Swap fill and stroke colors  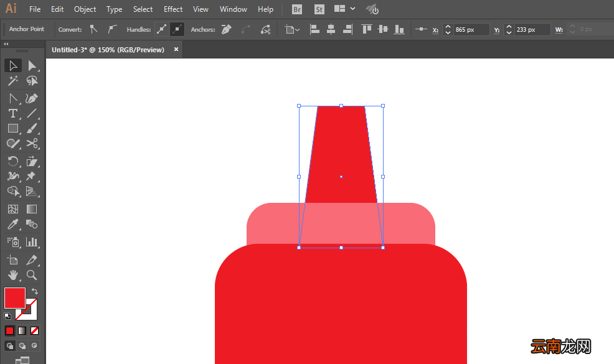point(34,291)
